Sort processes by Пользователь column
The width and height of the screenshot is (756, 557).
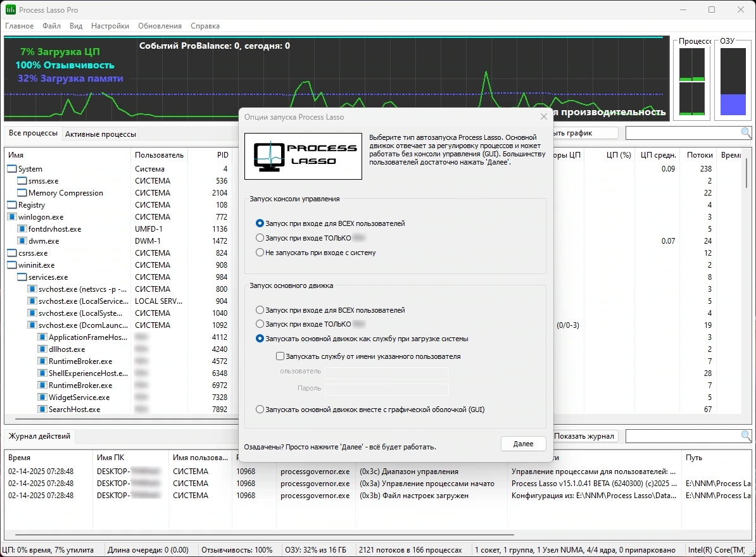pyautogui.click(x=159, y=155)
